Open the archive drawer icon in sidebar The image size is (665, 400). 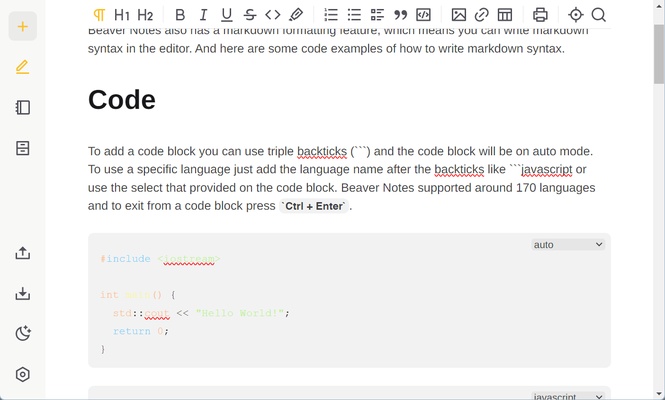coord(22,148)
